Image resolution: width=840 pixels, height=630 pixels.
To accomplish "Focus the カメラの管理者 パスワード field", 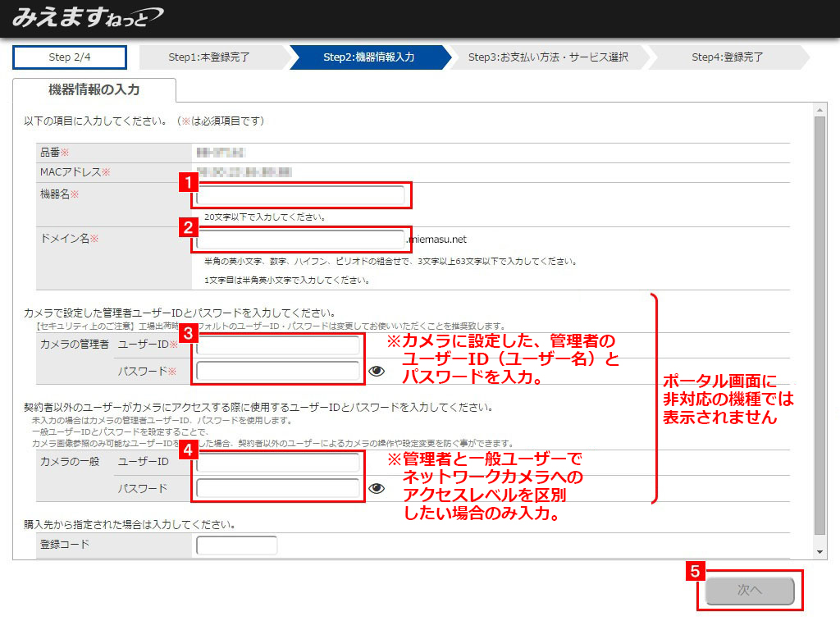I will coord(278,371).
